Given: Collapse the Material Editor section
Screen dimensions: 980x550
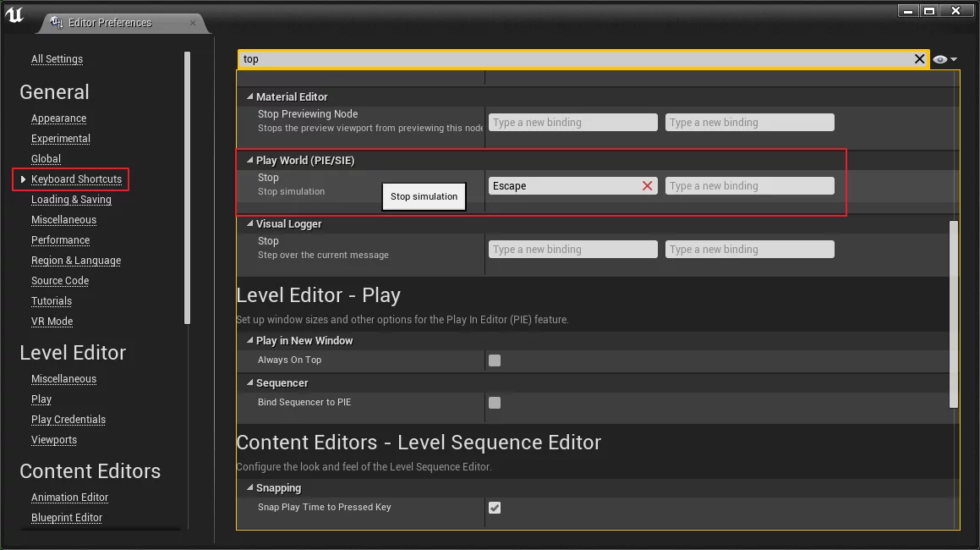Looking at the screenshot, I should point(249,97).
